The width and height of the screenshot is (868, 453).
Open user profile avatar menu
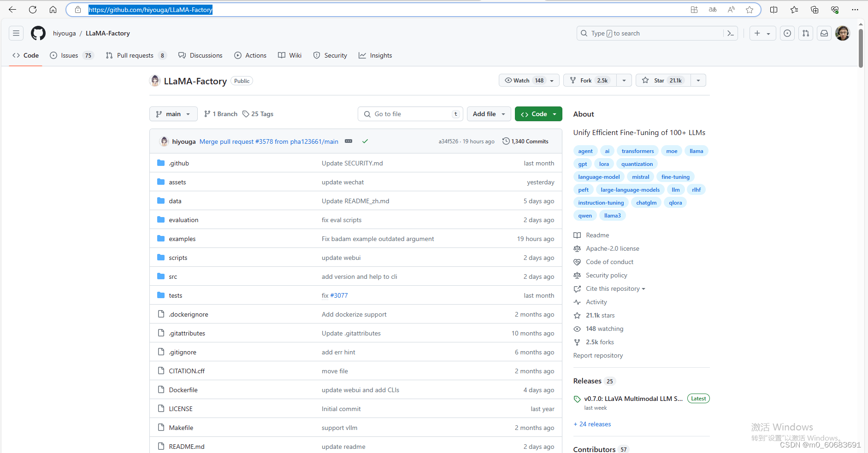(x=843, y=33)
